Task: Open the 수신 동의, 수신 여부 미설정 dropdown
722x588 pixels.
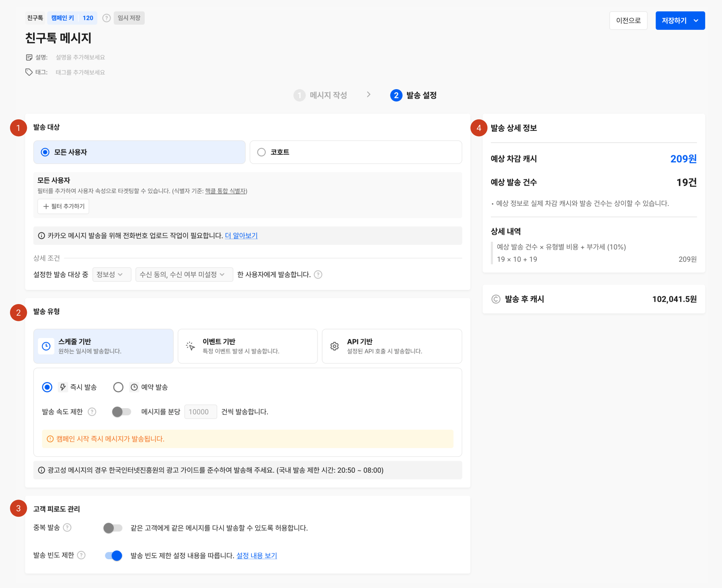Action: [x=184, y=275]
